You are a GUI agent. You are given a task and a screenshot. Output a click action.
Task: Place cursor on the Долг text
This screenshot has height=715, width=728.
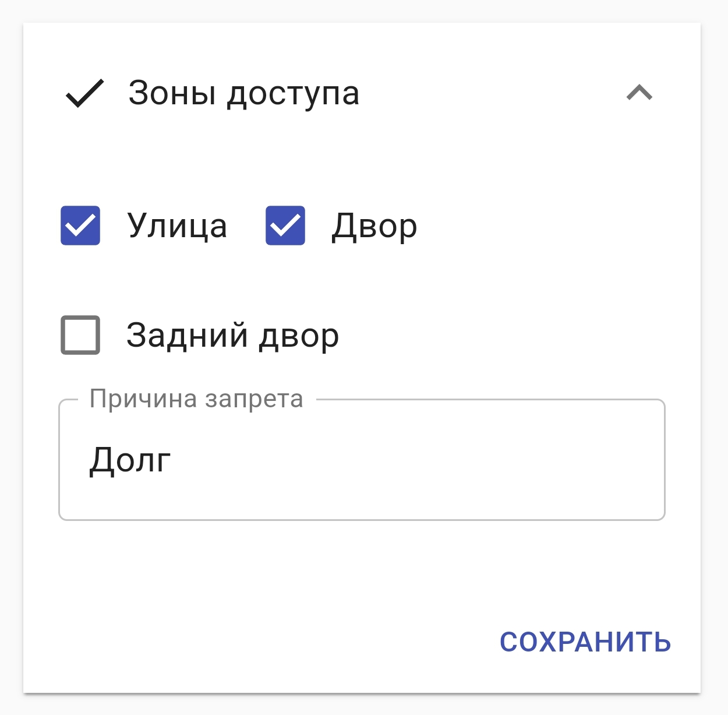pos(130,460)
